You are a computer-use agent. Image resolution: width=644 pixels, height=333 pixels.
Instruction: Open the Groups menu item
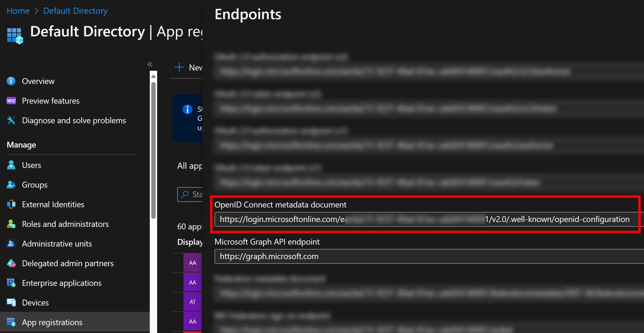pos(35,185)
